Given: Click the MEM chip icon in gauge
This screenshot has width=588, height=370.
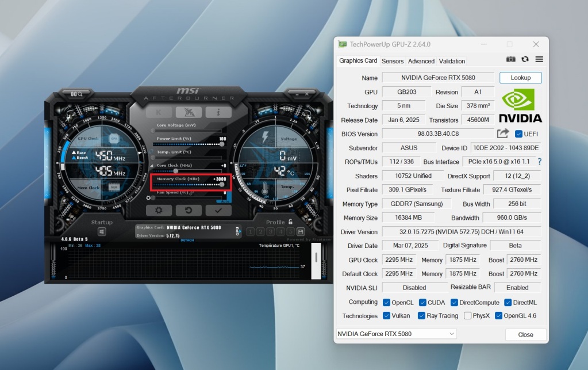Looking at the screenshot, I should click(x=114, y=187).
